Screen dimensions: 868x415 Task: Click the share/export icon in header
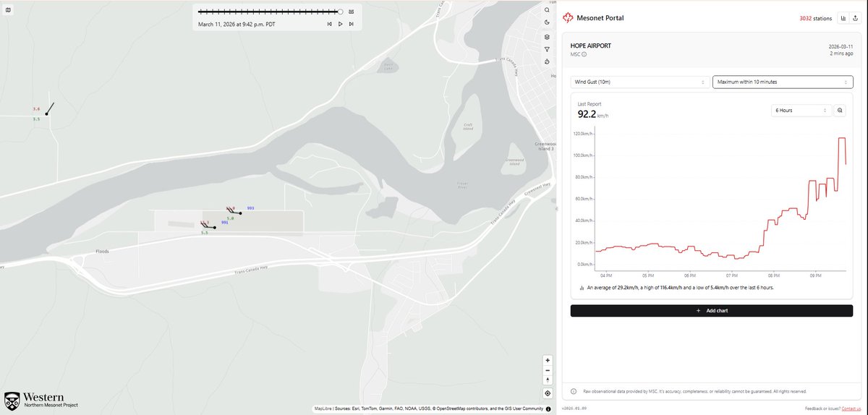click(856, 18)
